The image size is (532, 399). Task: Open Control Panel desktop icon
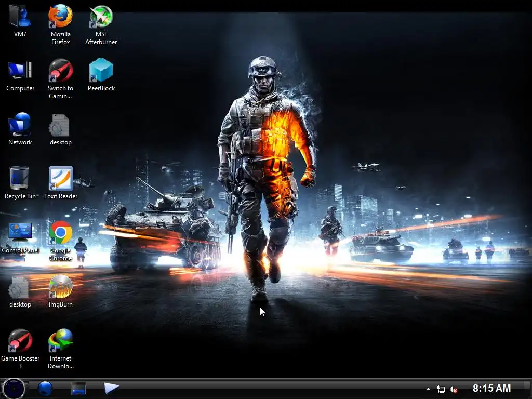20,237
